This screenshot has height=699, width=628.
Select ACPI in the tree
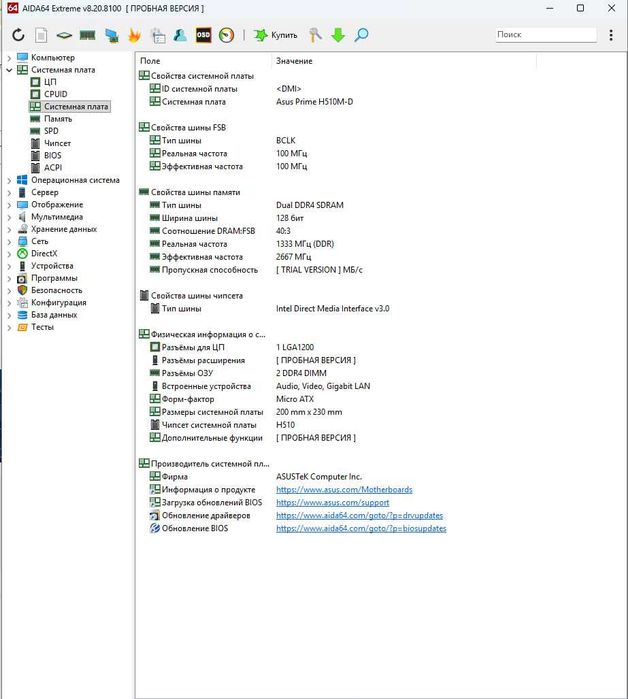[53, 168]
